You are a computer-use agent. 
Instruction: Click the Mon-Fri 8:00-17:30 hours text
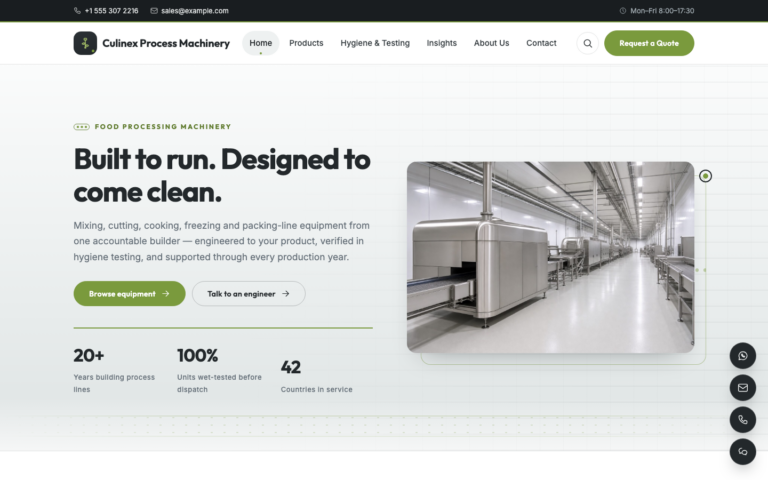662,11
